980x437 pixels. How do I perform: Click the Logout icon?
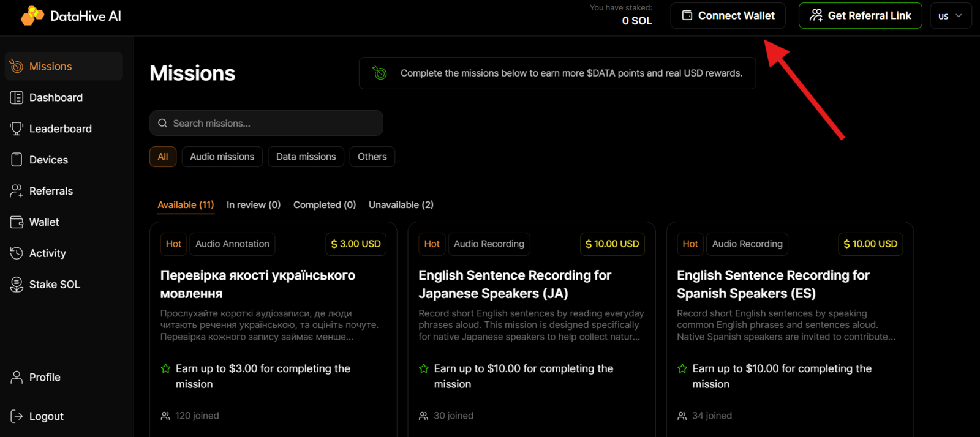[x=17, y=416]
